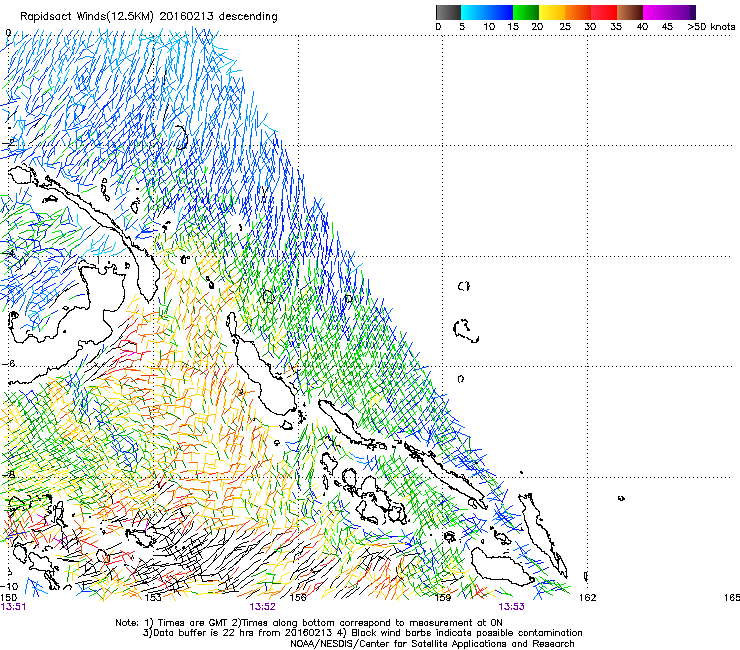The height and width of the screenshot is (650, 740).
Task: Click the purple '13:52' time label
Action: point(262,607)
